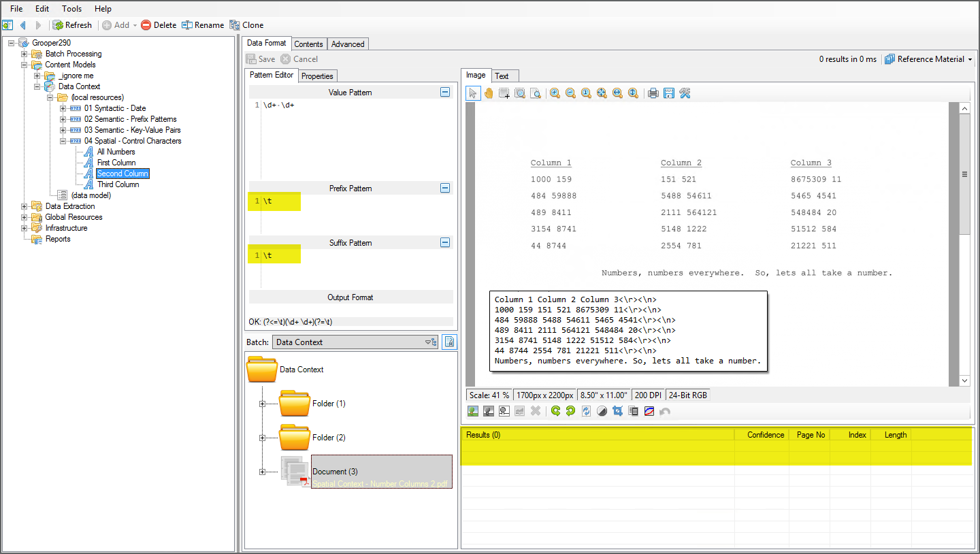Open the Reference Material dropdown

coord(929,59)
